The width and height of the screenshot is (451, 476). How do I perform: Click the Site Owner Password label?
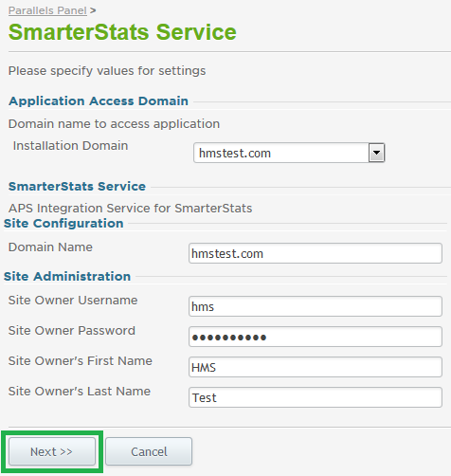[x=72, y=331]
